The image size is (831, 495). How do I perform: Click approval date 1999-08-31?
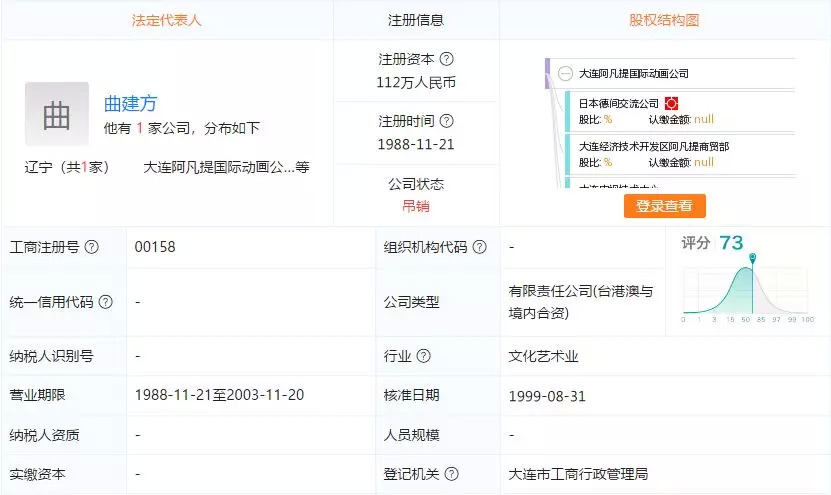click(x=547, y=396)
